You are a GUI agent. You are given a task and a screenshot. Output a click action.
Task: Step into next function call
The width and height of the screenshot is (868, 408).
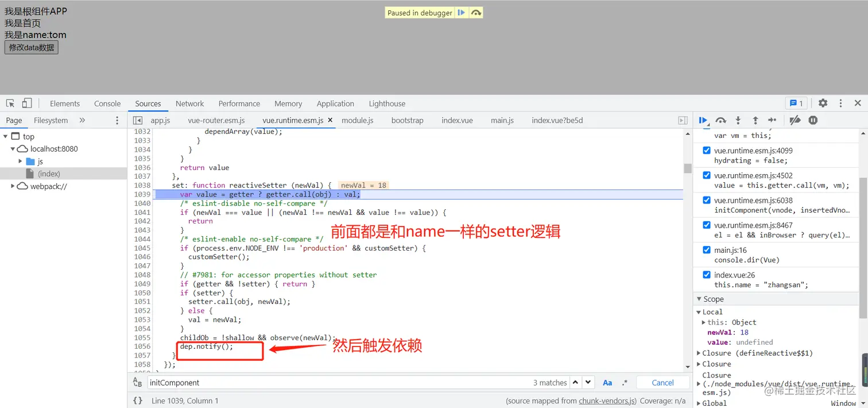(x=738, y=120)
